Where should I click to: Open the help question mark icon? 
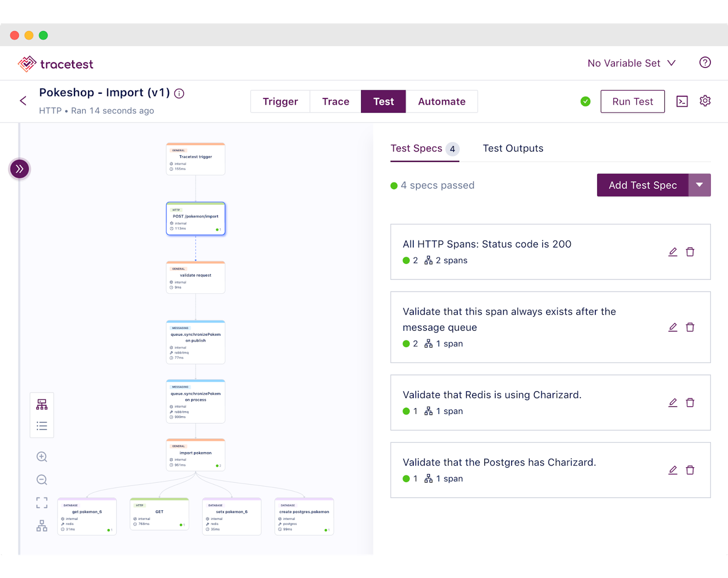tap(705, 63)
